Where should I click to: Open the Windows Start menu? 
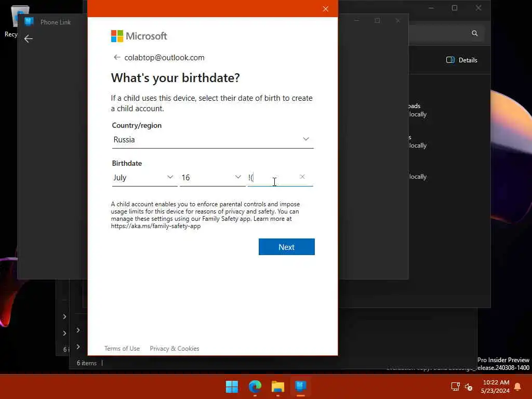(x=232, y=387)
